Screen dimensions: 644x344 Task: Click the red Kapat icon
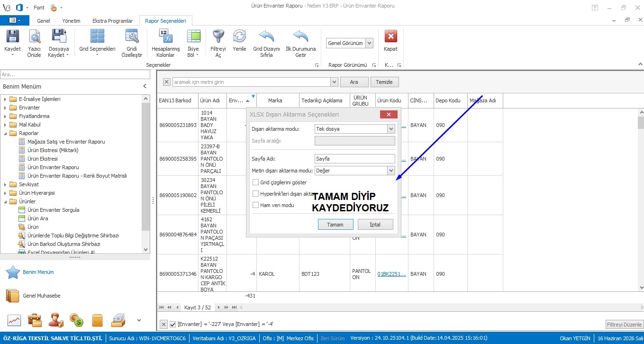click(x=390, y=37)
